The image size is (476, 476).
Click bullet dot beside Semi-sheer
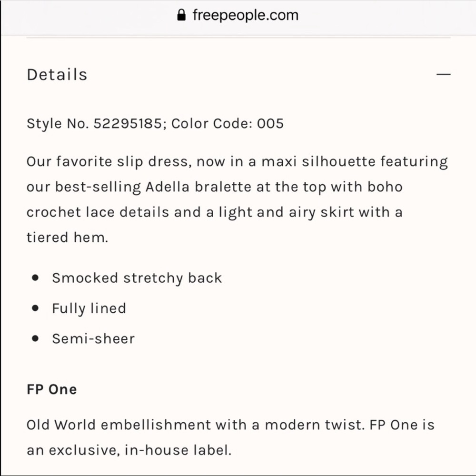click(35, 339)
